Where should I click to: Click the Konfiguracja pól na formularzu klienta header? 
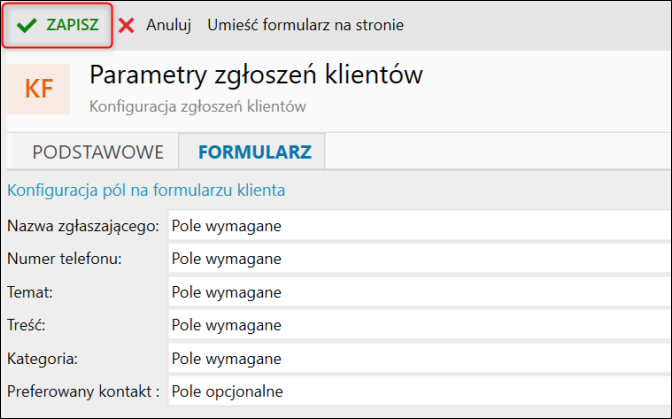(x=146, y=189)
